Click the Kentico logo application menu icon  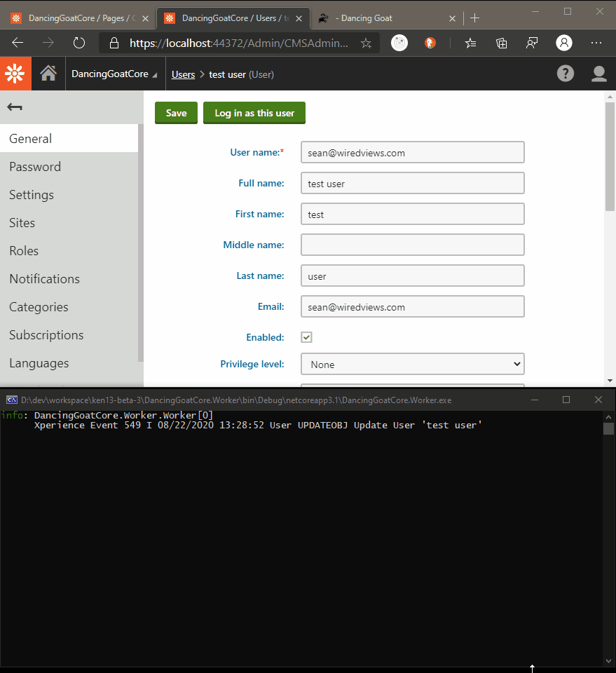[15, 74]
